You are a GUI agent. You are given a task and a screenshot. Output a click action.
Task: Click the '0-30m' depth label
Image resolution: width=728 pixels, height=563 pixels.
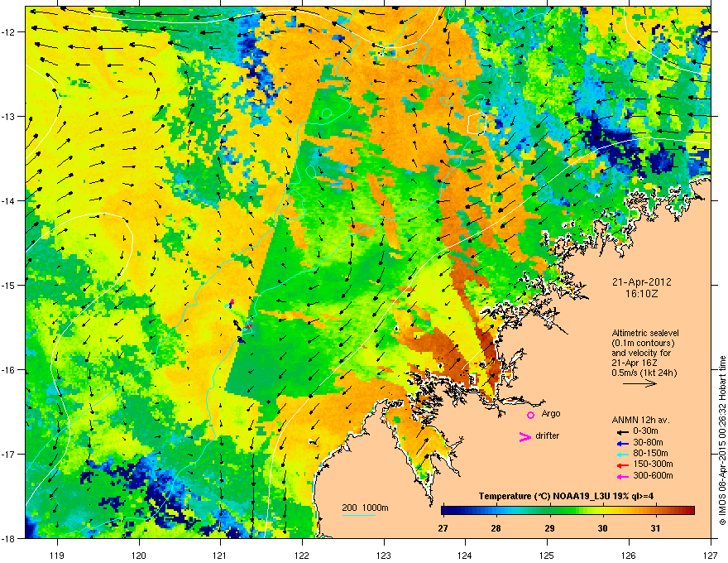[645, 431]
